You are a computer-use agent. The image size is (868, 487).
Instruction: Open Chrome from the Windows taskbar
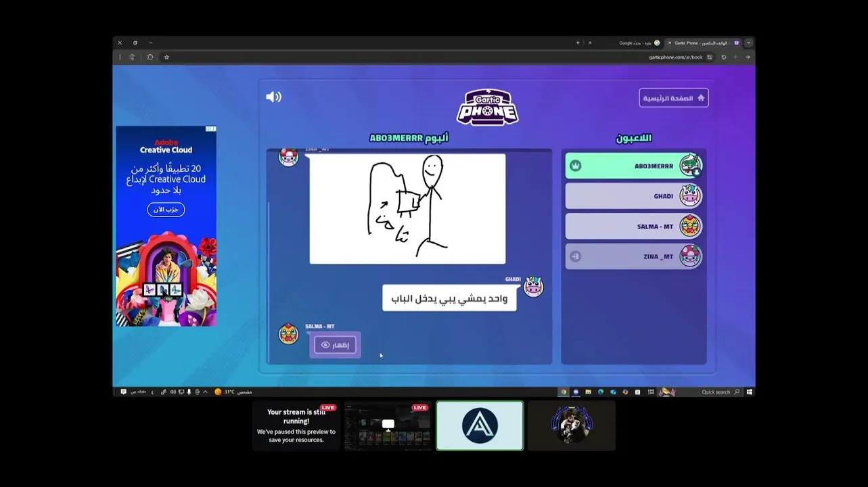(564, 392)
